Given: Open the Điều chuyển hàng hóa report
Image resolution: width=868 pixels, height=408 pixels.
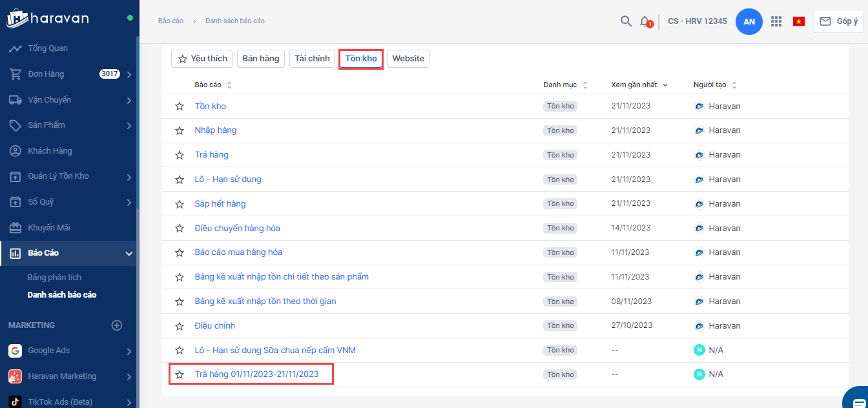Looking at the screenshot, I should (x=237, y=229).
